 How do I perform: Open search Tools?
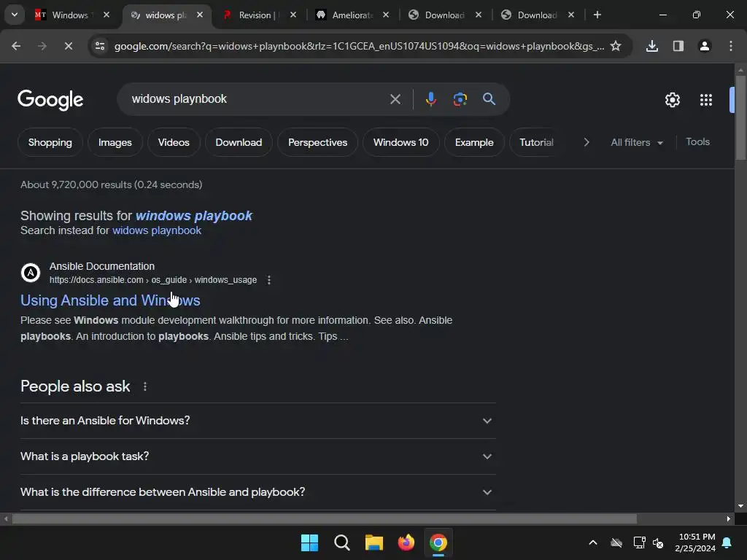697,142
